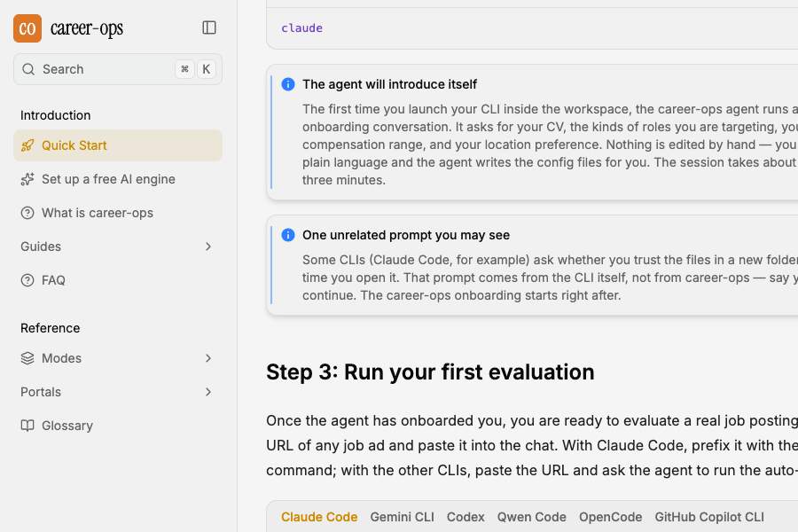Click the 'One unrelated prompt you may see' title
Viewport: 798px width, 532px height.
point(405,235)
